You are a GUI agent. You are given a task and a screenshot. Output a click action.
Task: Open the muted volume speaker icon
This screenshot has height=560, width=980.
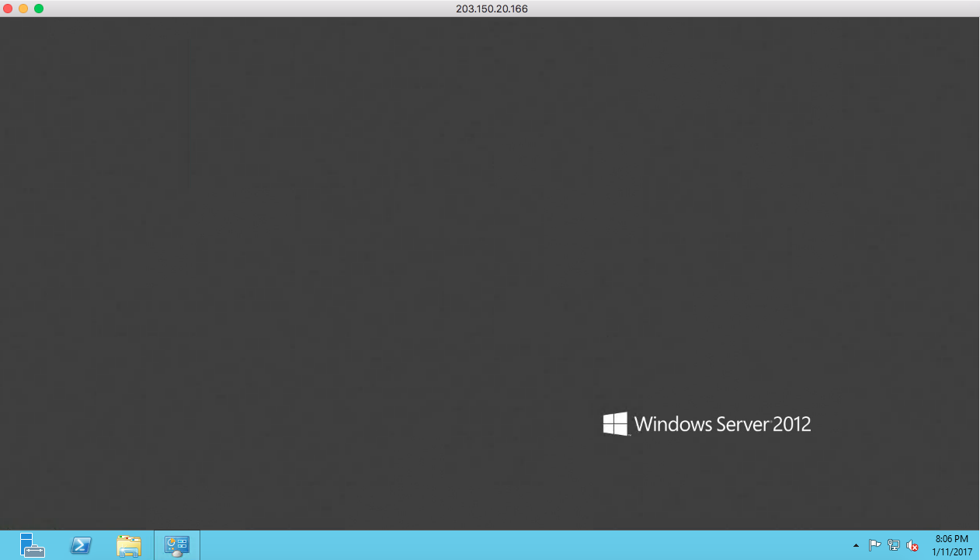[913, 545]
